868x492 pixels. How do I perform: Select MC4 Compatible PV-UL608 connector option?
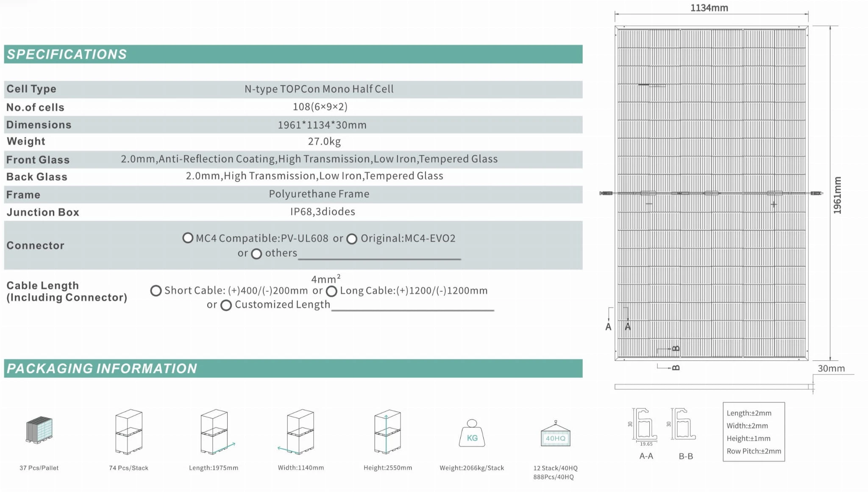pyautogui.click(x=188, y=238)
